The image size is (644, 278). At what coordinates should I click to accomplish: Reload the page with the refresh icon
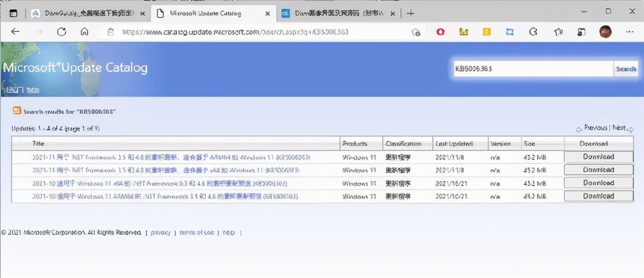(62, 31)
